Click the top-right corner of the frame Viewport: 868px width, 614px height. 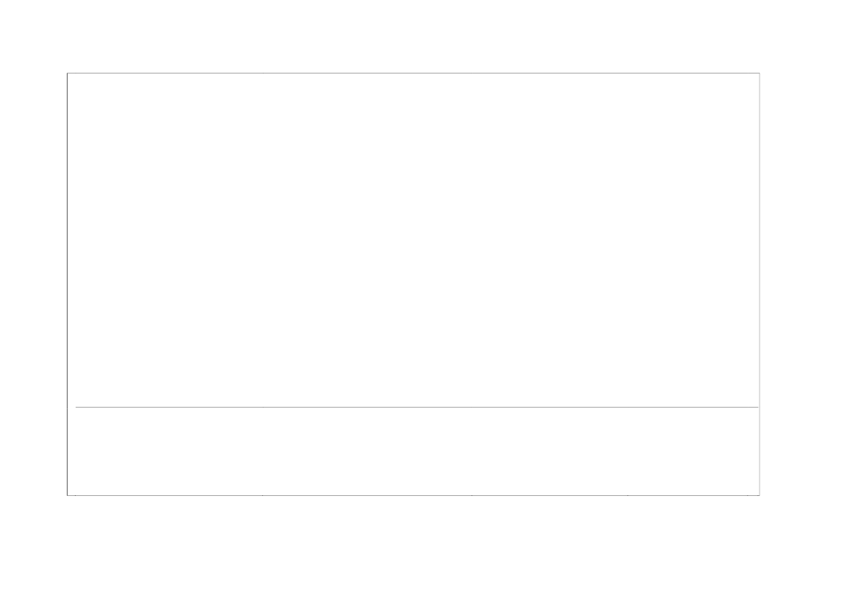(x=760, y=73)
